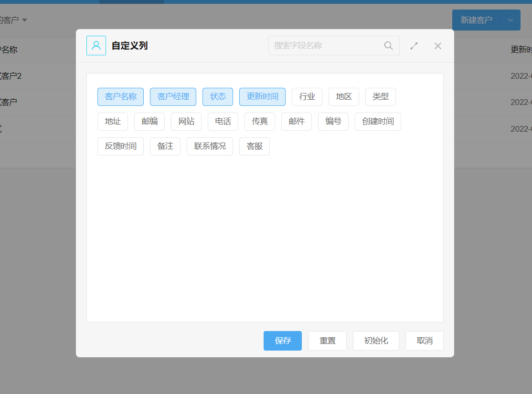Deselect the 客户名称 column tag
Screen dimensions: 532x394
coord(121,97)
